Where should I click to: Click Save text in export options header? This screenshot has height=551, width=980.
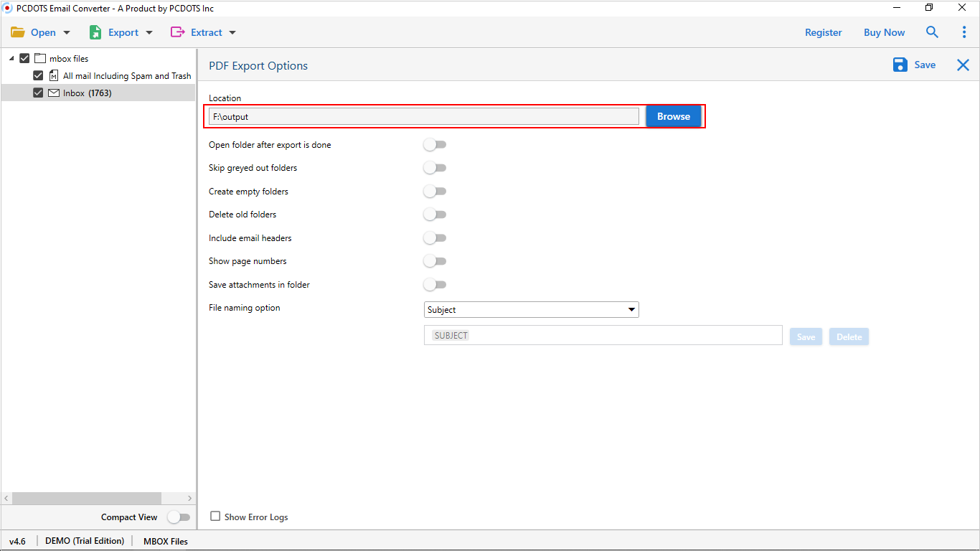point(925,65)
